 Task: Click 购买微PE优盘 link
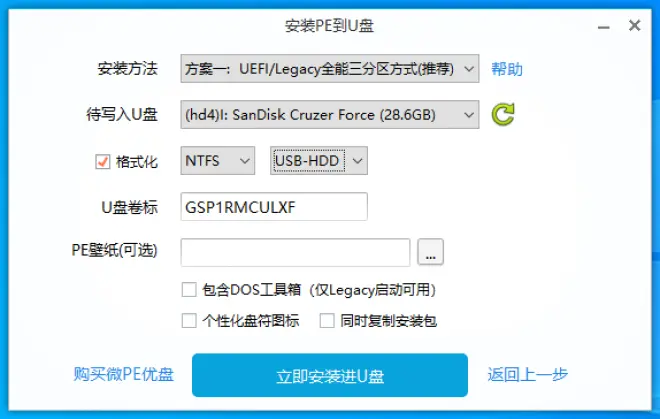point(123,374)
